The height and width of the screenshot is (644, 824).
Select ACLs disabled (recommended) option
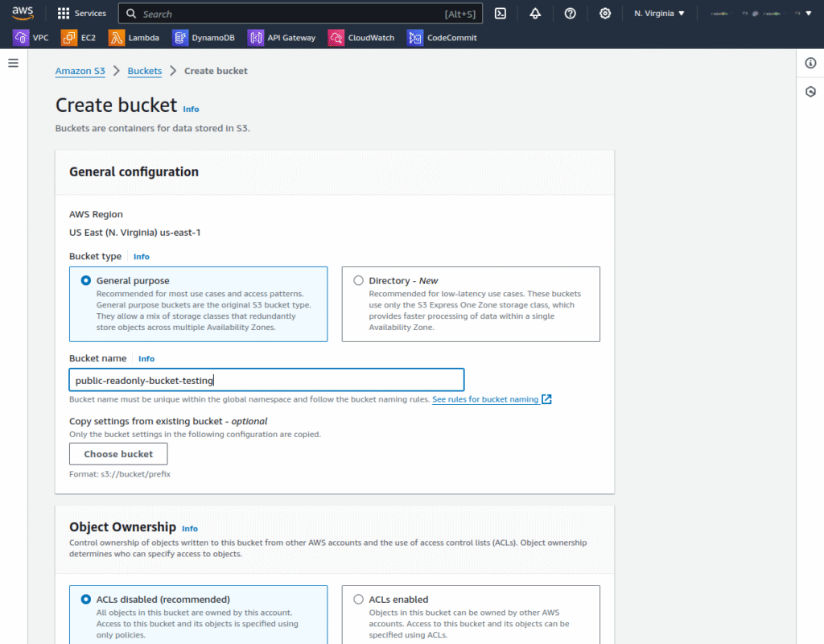click(85, 599)
